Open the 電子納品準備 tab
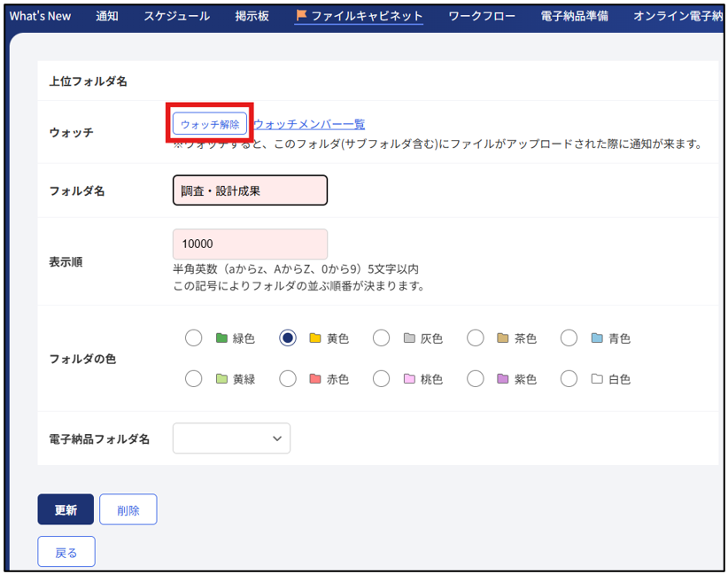Screen dimensions: 728x574 [574, 16]
